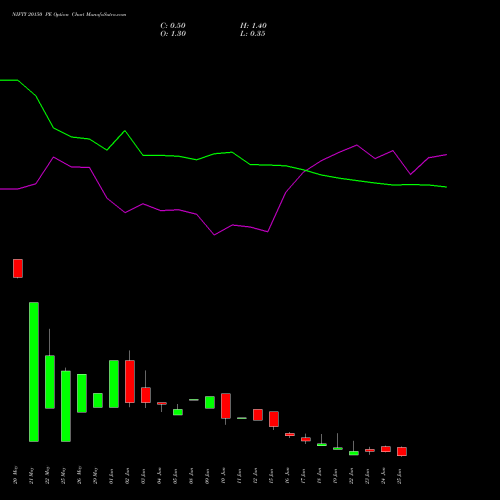Click the "01 Jun" date label
The image size is (500, 500).
(111, 476)
